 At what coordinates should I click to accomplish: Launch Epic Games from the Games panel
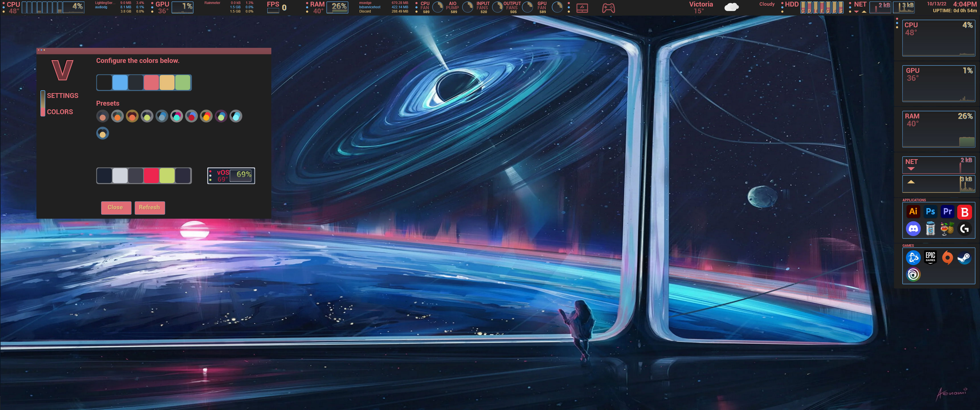pyautogui.click(x=930, y=257)
